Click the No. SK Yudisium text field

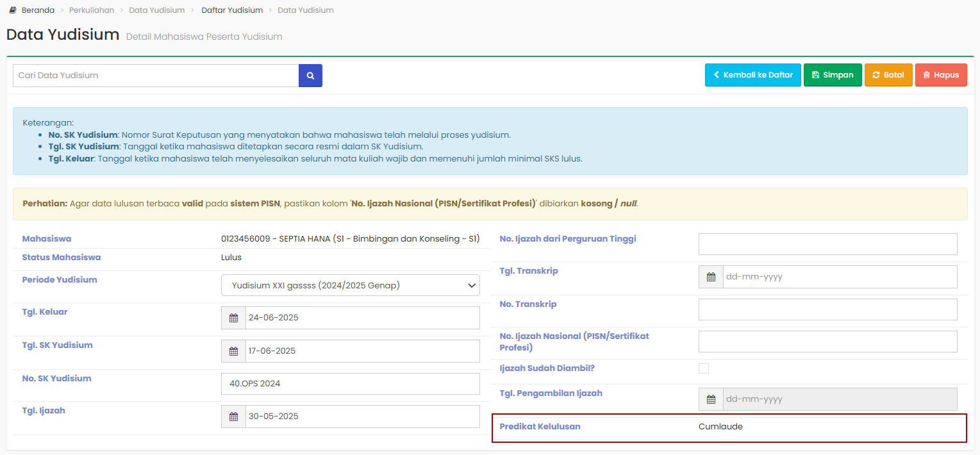coord(350,384)
